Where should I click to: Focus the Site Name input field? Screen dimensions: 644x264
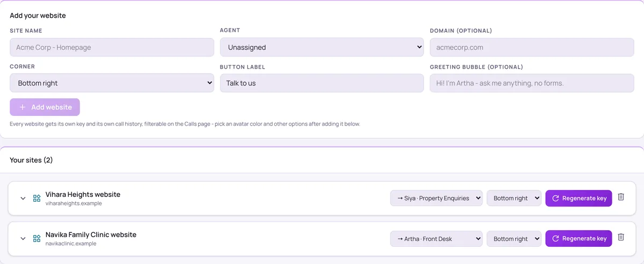coord(112,47)
